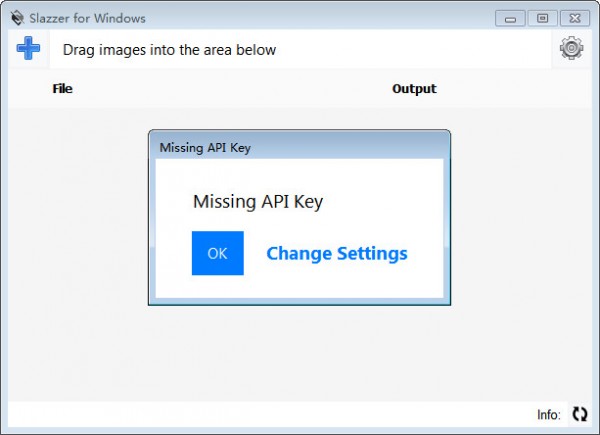Click blank space right of Change Settings link

pyautogui.click(x=425, y=253)
